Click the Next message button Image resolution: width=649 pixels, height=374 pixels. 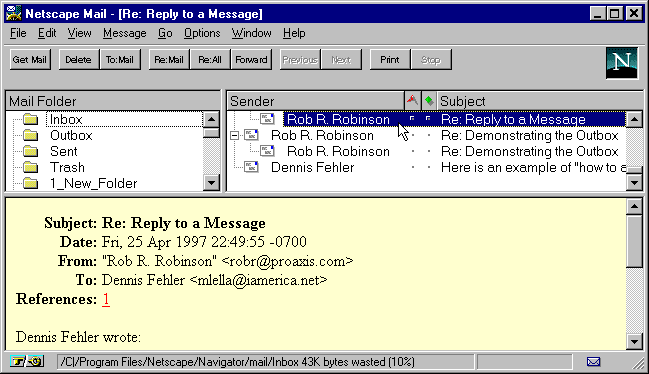pyautogui.click(x=341, y=60)
